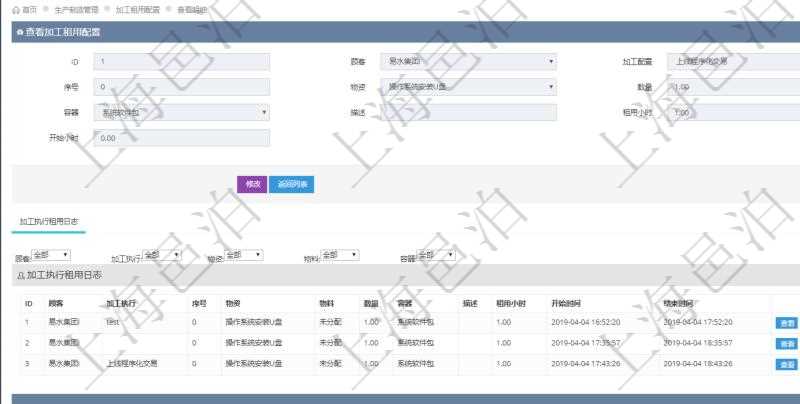Switch to the 加工执行租用日志 tab
This screenshot has width=800, height=404.
pos(49,220)
